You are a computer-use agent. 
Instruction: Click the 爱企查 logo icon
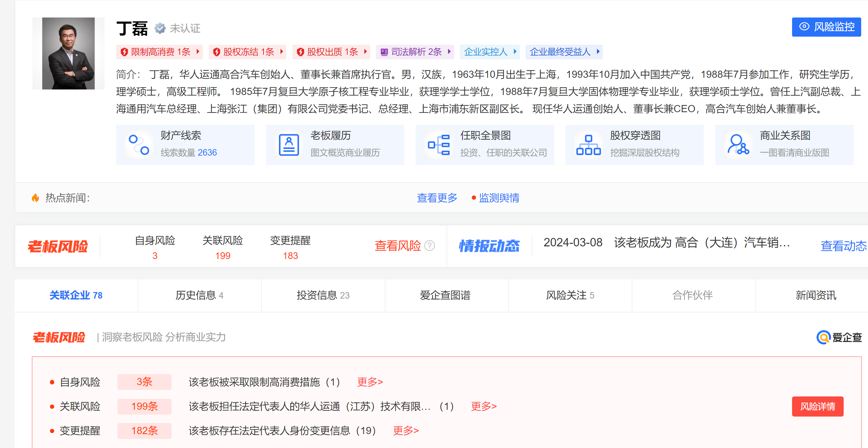tap(823, 337)
